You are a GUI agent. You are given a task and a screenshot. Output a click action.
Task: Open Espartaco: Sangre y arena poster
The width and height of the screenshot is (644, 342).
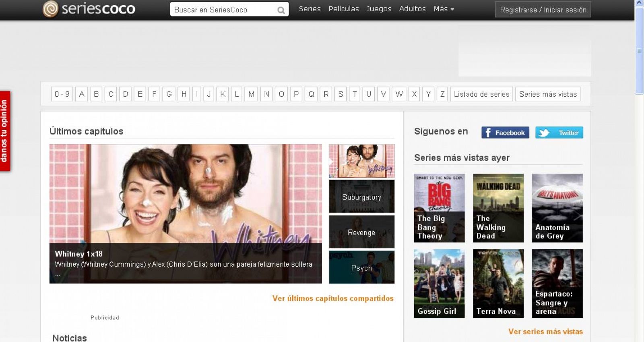coord(557,284)
